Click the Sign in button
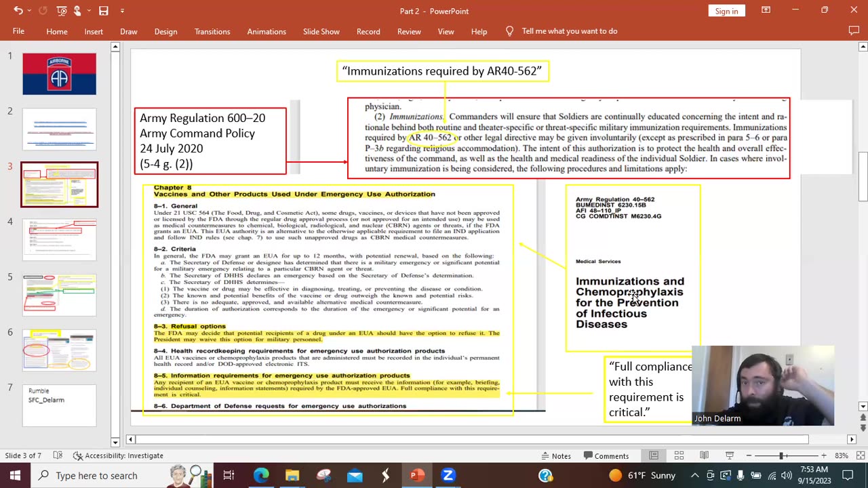Screen dimensions: 868x488 [x=726, y=11]
